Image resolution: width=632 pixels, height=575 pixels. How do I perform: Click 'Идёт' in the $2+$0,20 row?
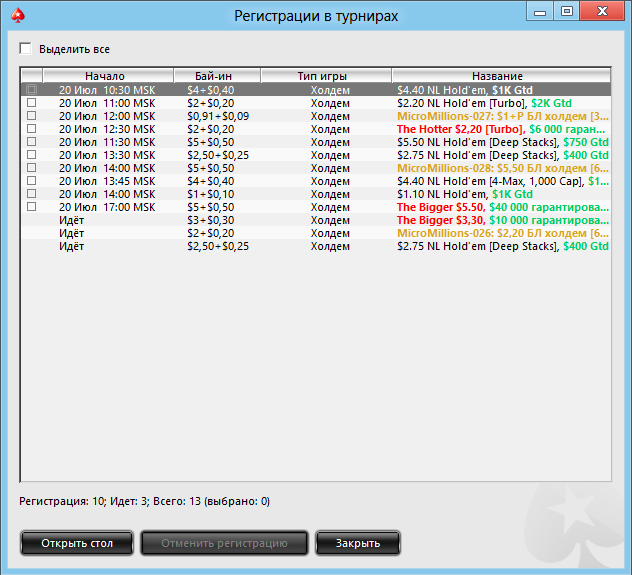click(x=71, y=233)
